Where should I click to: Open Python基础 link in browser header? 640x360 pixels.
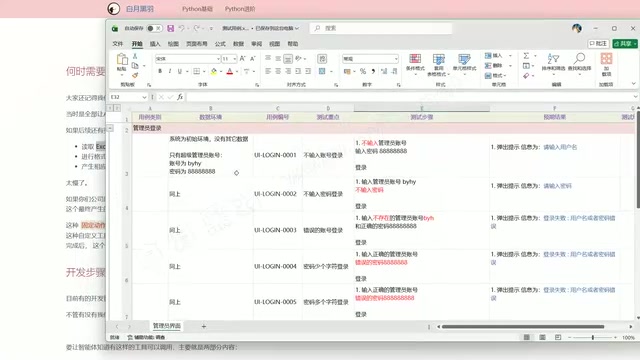tap(197, 9)
